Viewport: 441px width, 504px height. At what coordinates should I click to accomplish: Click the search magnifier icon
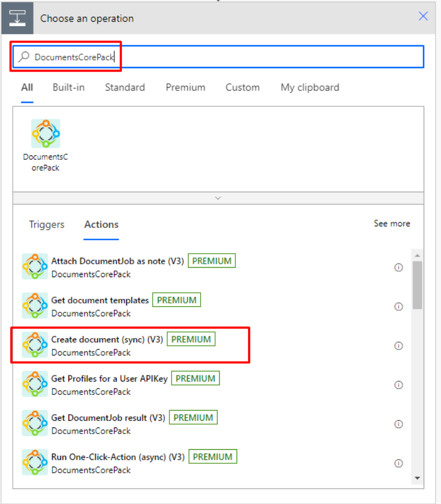[24, 56]
